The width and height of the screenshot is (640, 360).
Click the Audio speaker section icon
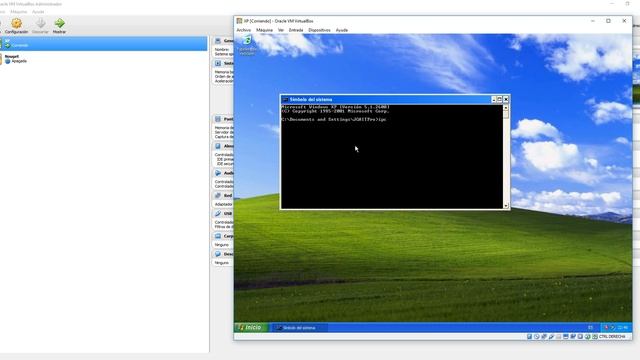point(218,173)
